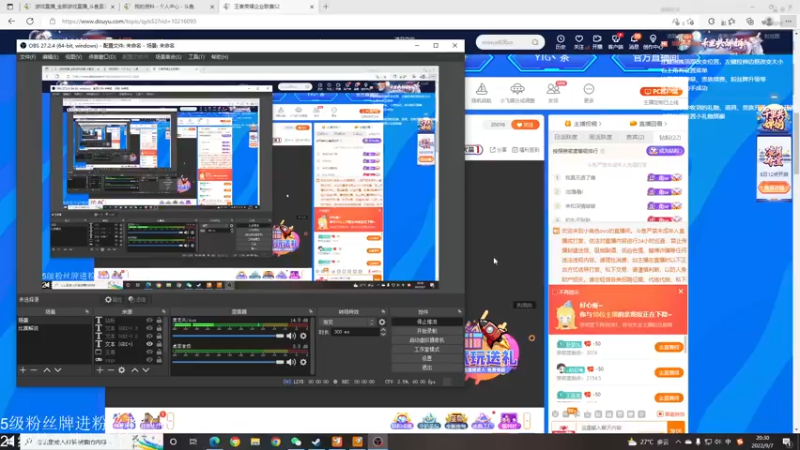Screen dimensions: 800x450
Task: Click 开始录制 button in OBS controls
Action: click(x=427, y=331)
